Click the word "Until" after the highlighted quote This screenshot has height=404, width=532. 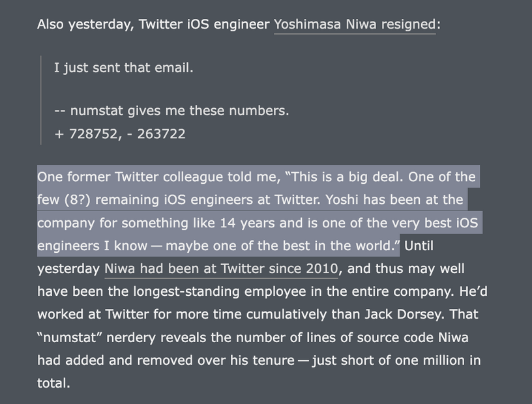pos(419,245)
